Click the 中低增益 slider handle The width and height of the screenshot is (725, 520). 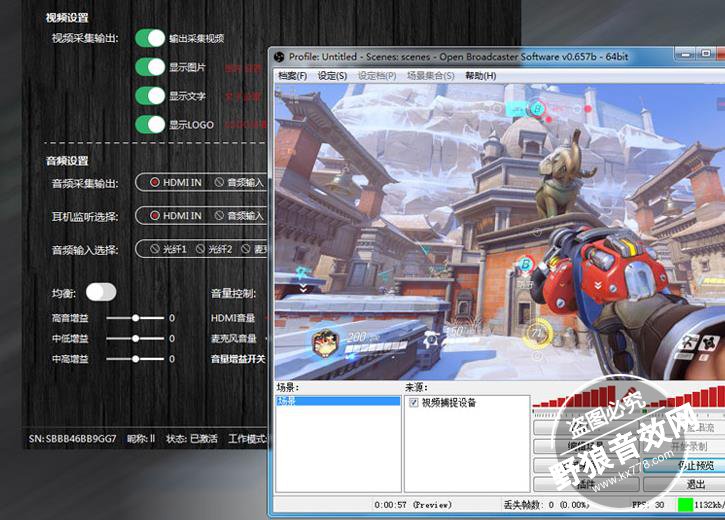135,338
